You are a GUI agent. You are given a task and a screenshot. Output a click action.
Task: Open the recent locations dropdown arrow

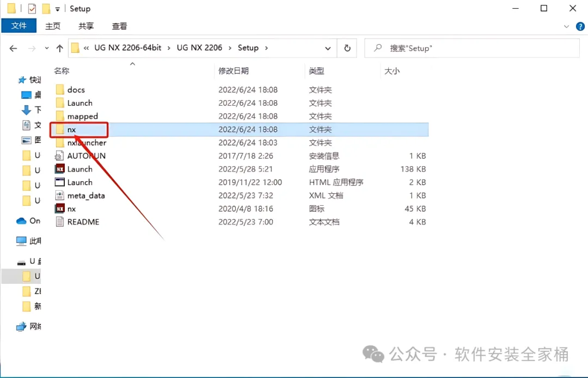point(46,48)
